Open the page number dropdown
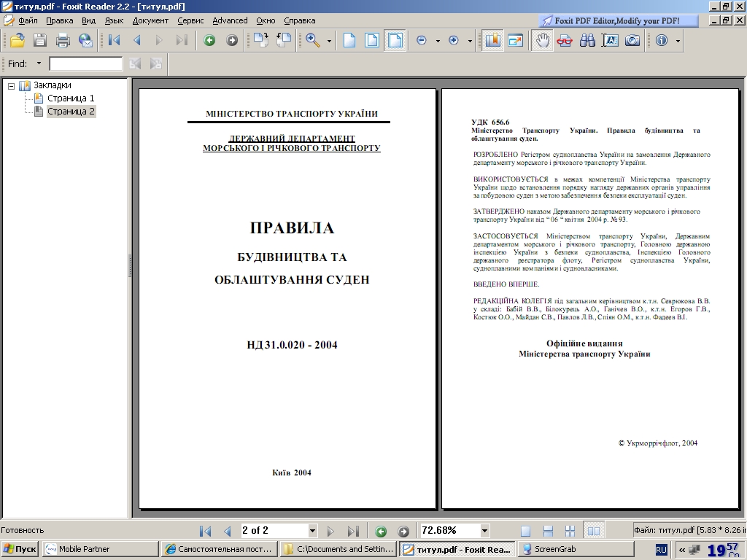 312,531
